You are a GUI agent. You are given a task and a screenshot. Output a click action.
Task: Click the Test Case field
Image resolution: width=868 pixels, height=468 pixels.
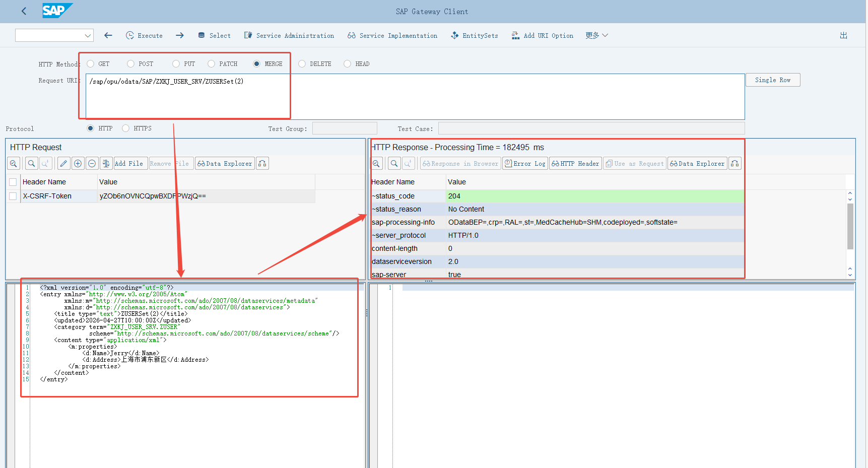[591, 128]
